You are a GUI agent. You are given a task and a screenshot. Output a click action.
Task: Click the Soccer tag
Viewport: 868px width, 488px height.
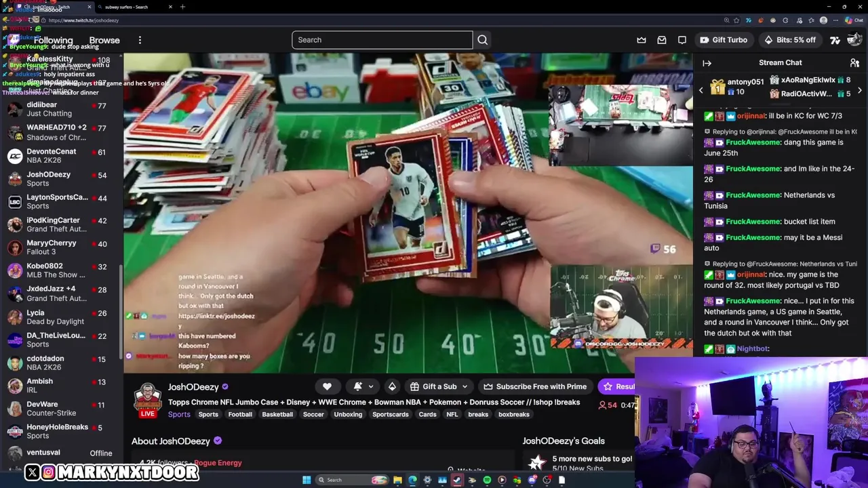pyautogui.click(x=313, y=414)
